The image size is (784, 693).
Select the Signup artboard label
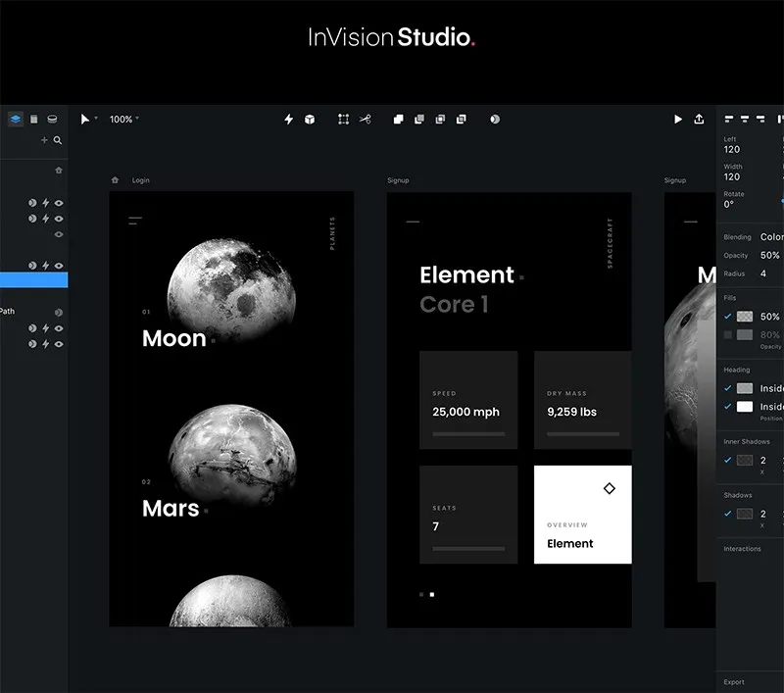pyautogui.click(x=398, y=179)
